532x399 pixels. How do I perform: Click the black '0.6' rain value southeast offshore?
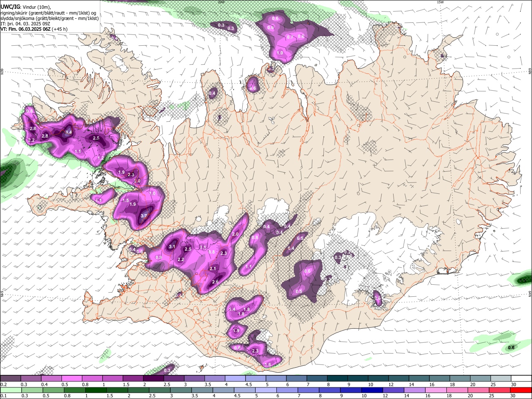coord(512,348)
